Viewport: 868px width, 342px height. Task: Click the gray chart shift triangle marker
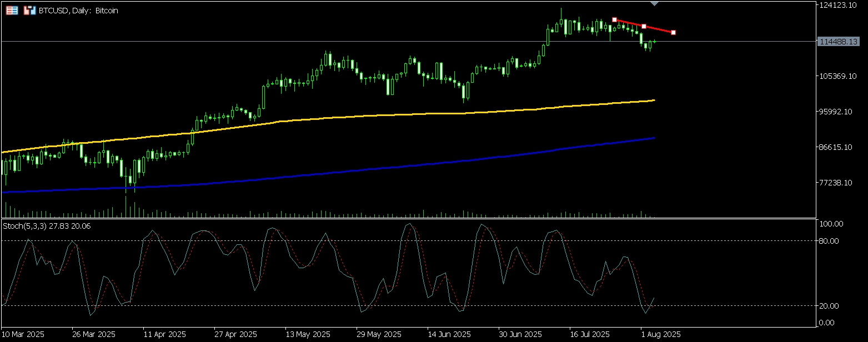[655, 4]
